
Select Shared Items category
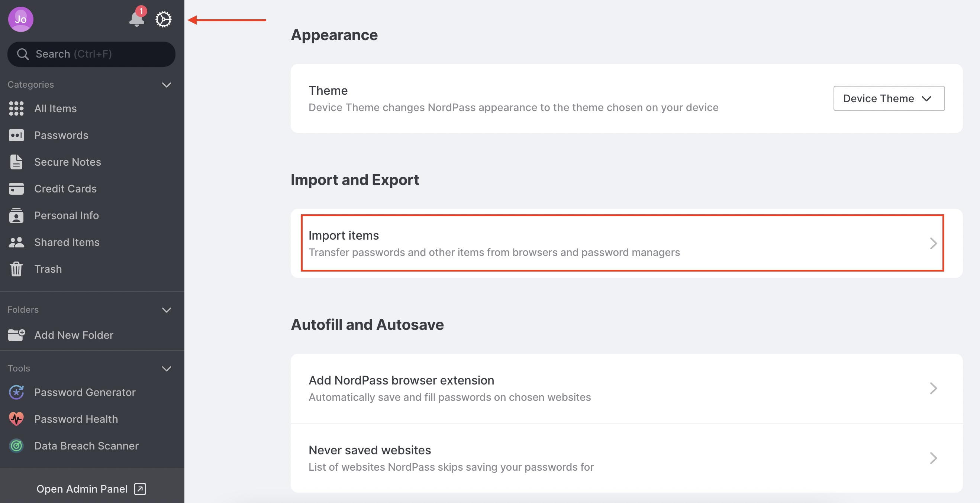pos(92,242)
